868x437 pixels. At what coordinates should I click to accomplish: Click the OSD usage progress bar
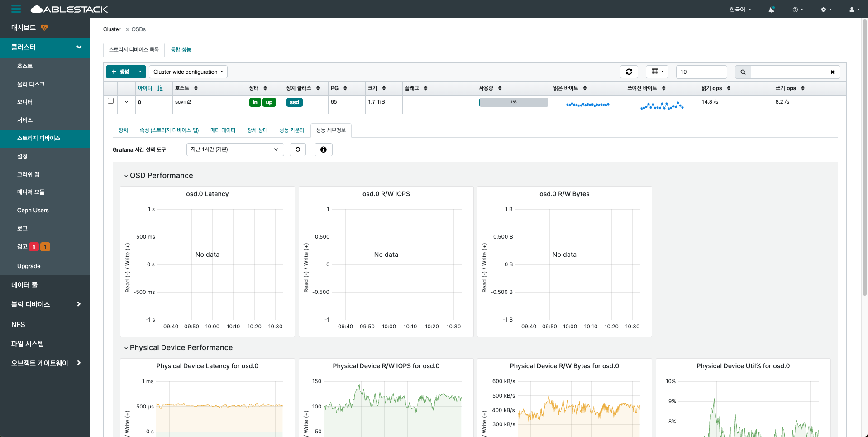pos(514,102)
